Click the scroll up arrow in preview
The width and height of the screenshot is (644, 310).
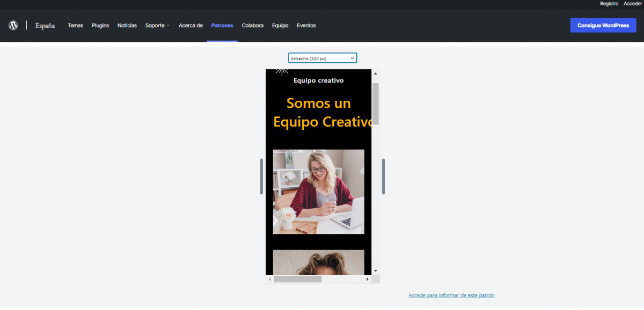click(376, 73)
